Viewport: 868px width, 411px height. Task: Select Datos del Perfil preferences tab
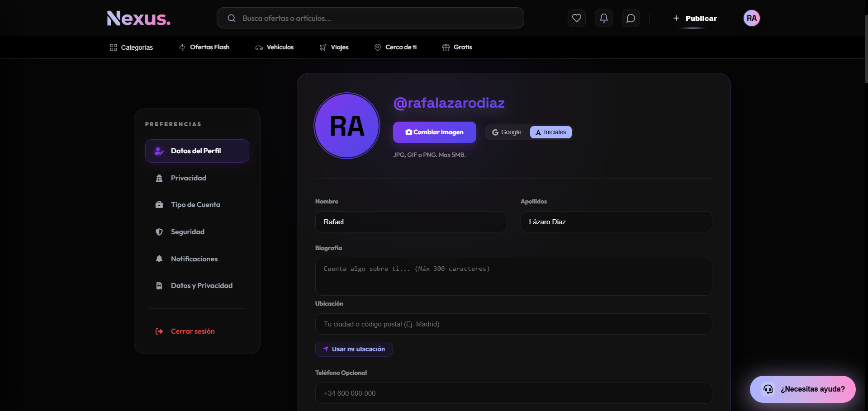(197, 151)
